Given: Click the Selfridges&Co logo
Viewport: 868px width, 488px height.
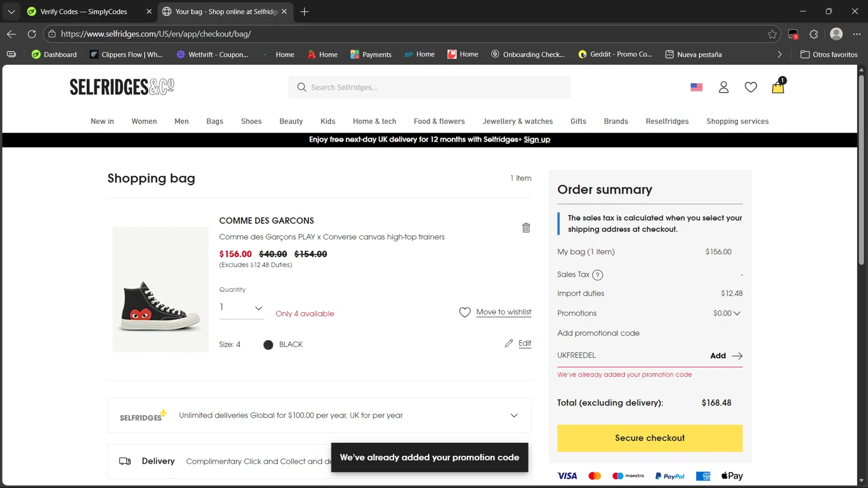Looking at the screenshot, I should tap(122, 87).
